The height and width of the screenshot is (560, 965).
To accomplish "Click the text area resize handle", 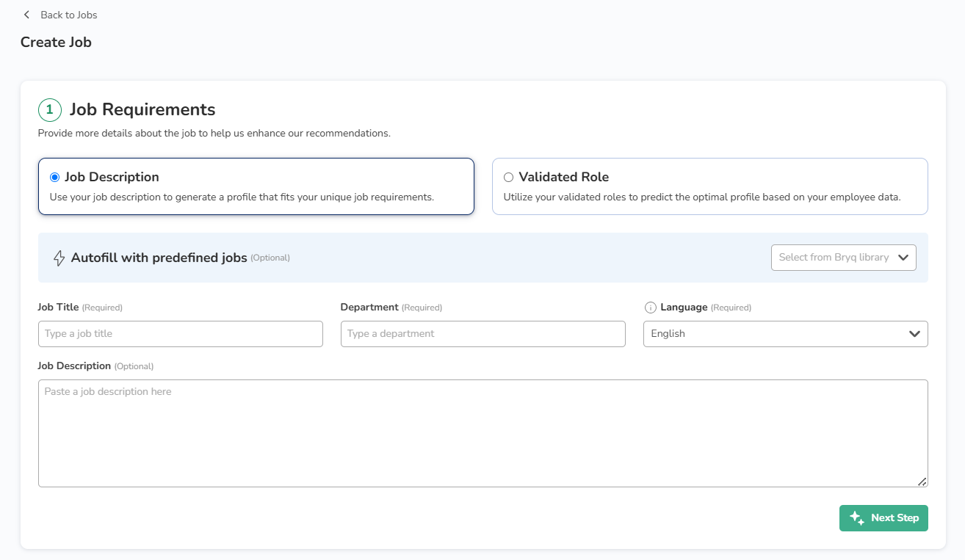I will [x=922, y=481].
